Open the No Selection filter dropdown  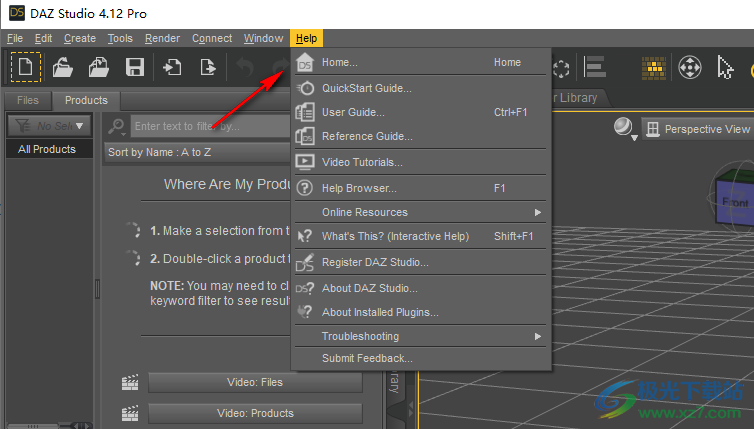(x=49, y=126)
